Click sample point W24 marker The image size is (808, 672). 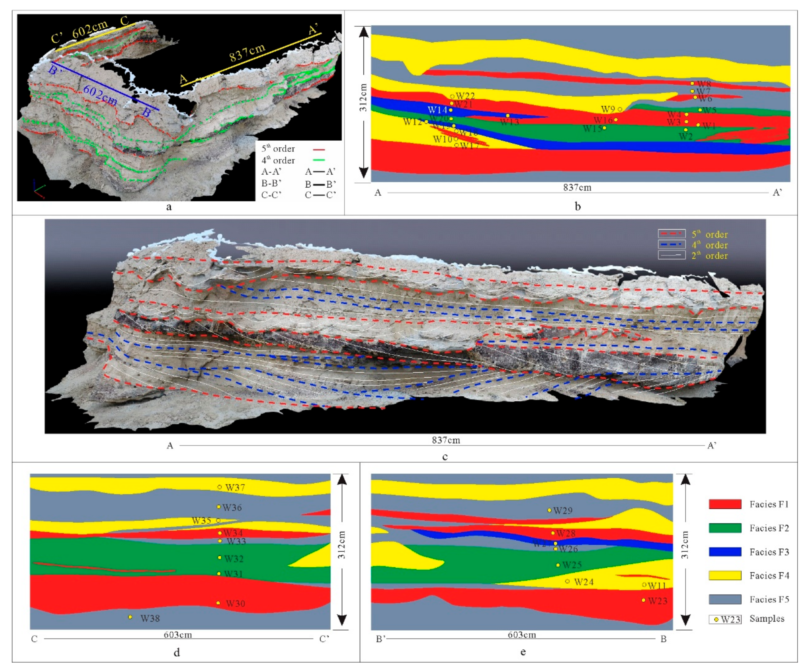click(x=567, y=581)
